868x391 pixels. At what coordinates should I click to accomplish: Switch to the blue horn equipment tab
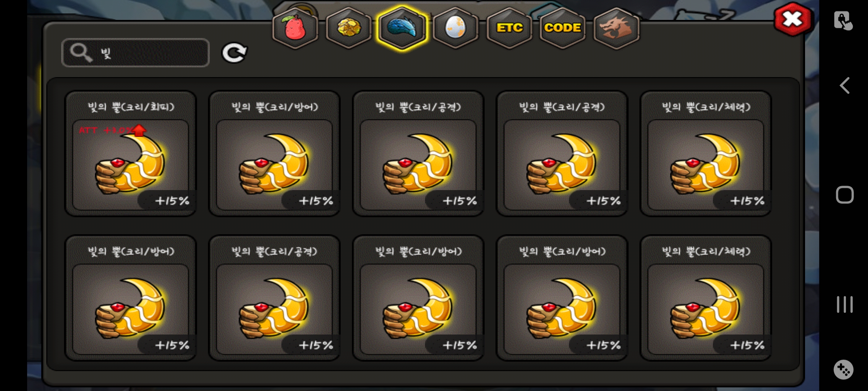point(402,28)
